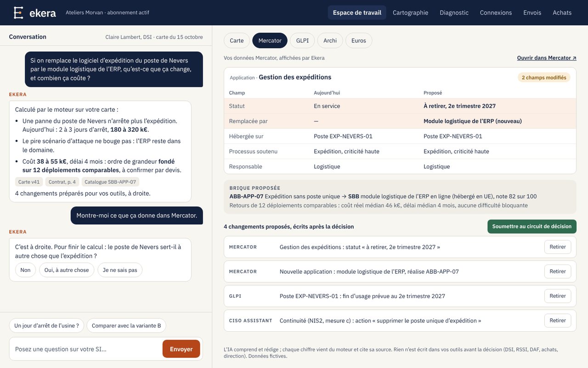Click the 'Ateliers Morvan · abonnement actif' label
The width and height of the screenshot is (588, 368).
point(107,12)
